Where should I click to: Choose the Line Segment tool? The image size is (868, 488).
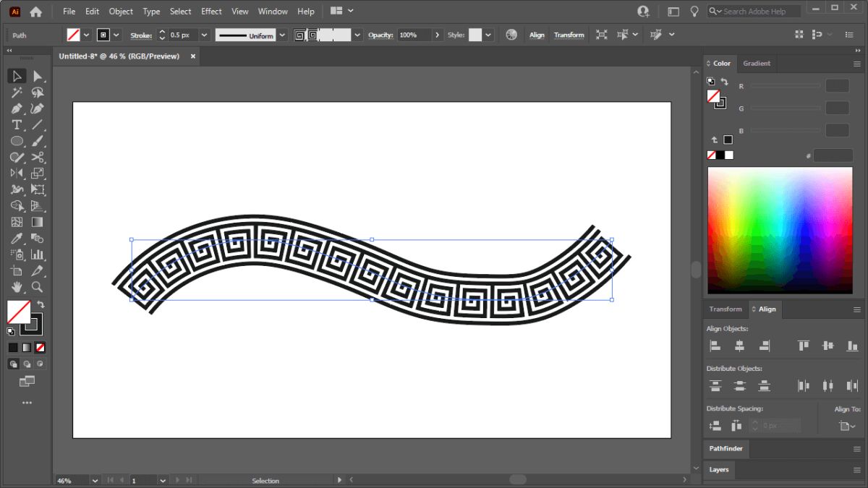(x=38, y=125)
